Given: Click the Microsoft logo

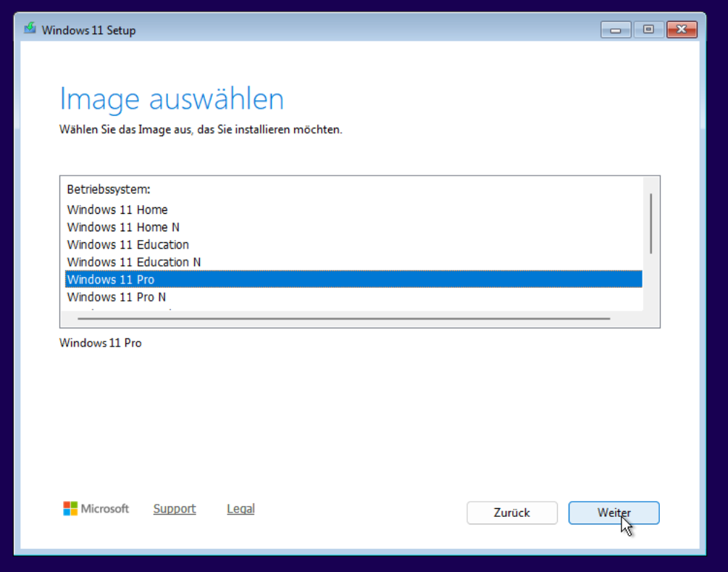Looking at the screenshot, I should click(96, 508).
